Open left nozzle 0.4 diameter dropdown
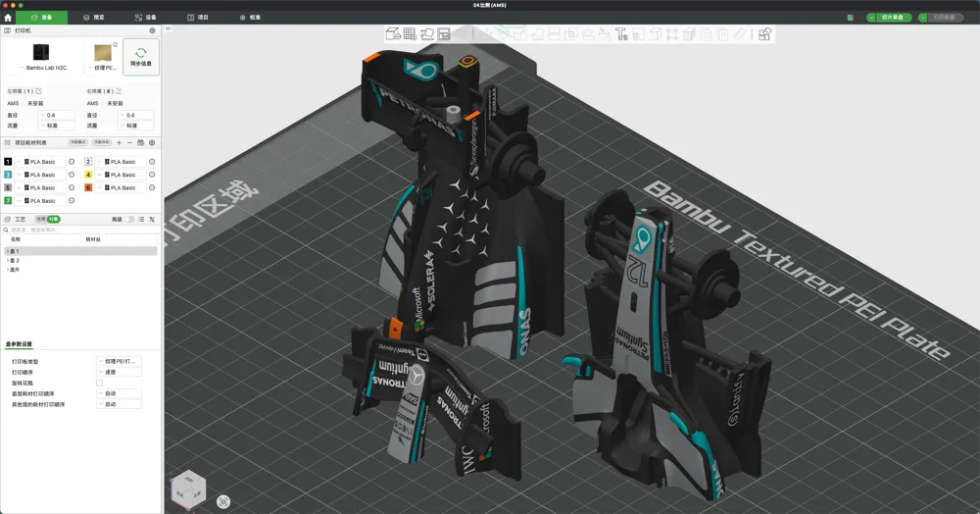 pyautogui.click(x=56, y=115)
